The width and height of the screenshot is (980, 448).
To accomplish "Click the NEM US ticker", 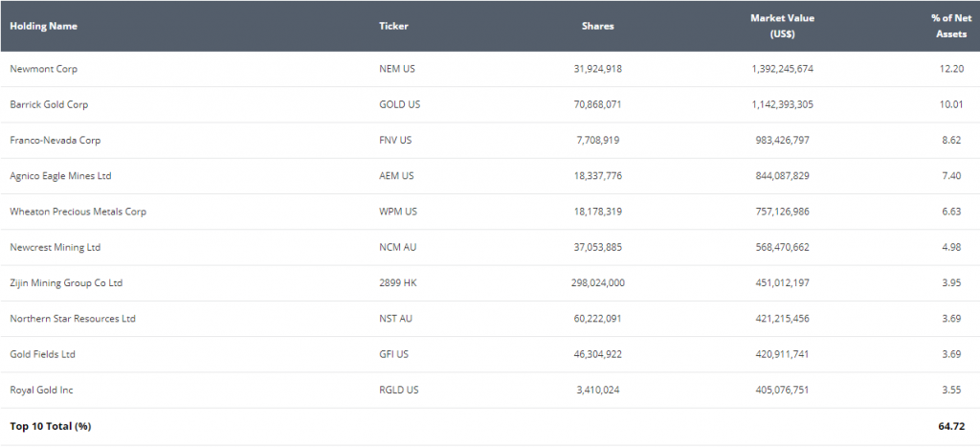I will tap(395, 69).
